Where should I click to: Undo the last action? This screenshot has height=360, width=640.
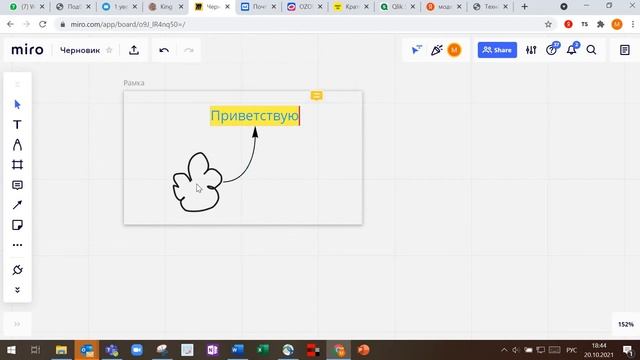(x=164, y=50)
